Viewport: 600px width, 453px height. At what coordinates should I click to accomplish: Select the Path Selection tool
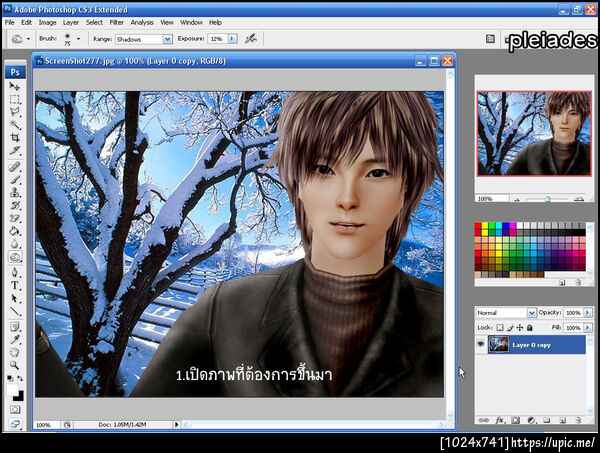point(15,298)
